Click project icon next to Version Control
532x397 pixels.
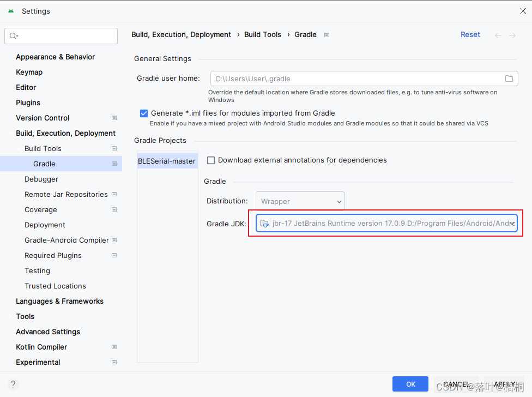click(x=114, y=118)
